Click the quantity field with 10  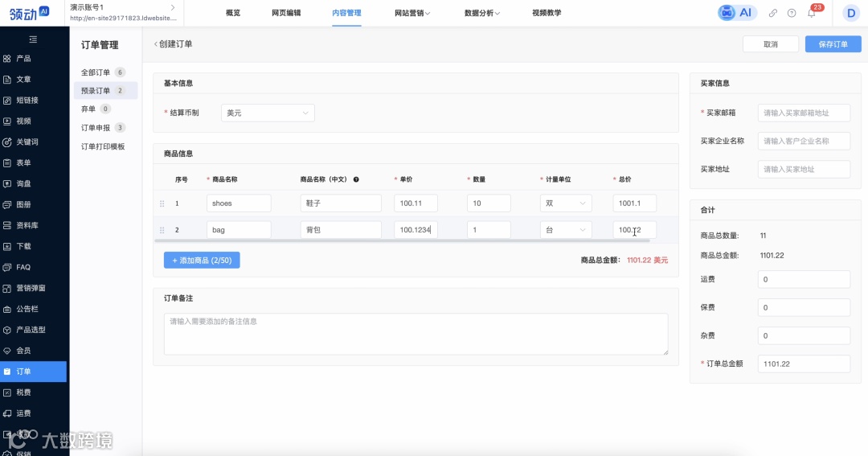tap(489, 203)
